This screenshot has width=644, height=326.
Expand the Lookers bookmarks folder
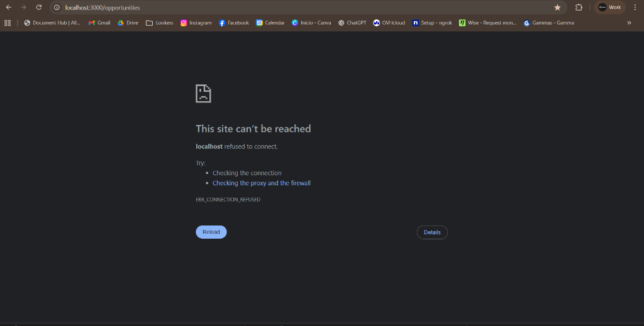(159, 23)
